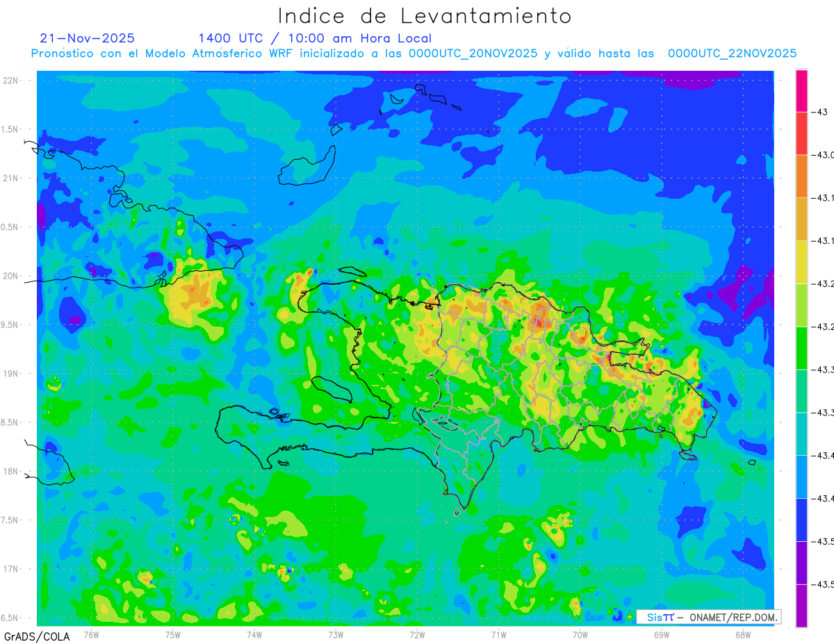
Task: Select the yellow swatch on the color bar
Action: tap(801, 263)
